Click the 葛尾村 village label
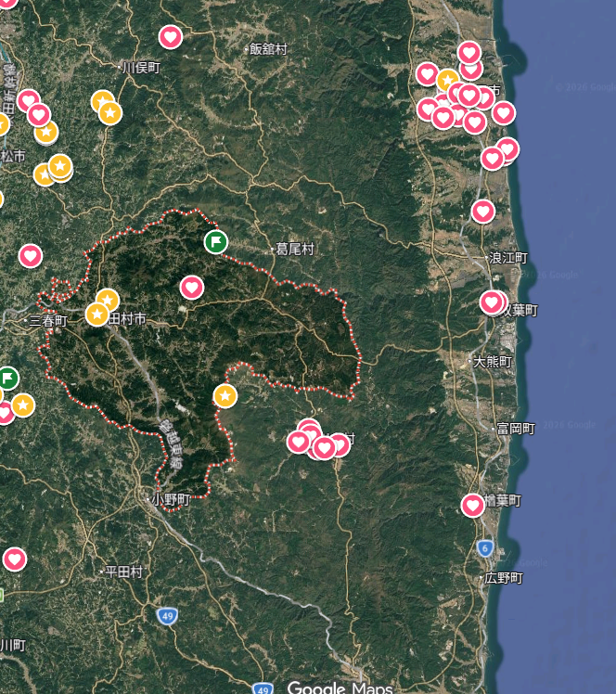 [293, 250]
